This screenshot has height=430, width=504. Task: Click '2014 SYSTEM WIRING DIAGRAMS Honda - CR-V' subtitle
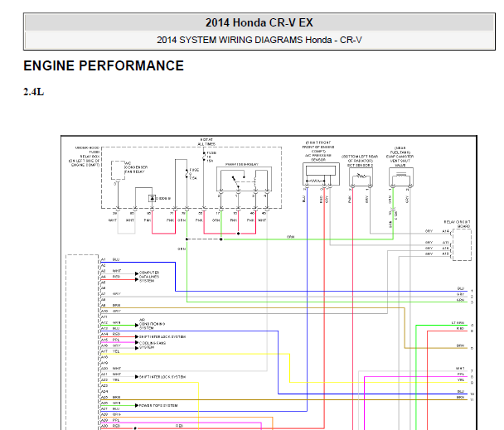tap(259, 40)
